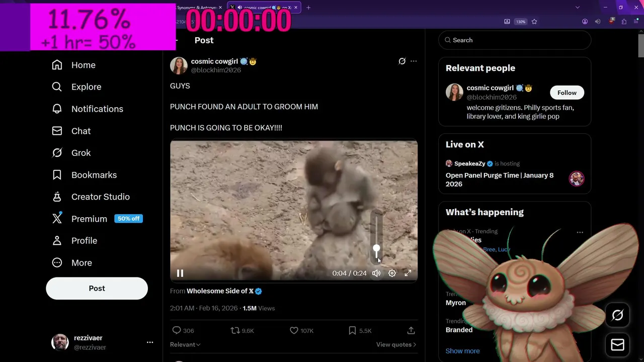Click the reply icon with 306 replies

[177, 330]
